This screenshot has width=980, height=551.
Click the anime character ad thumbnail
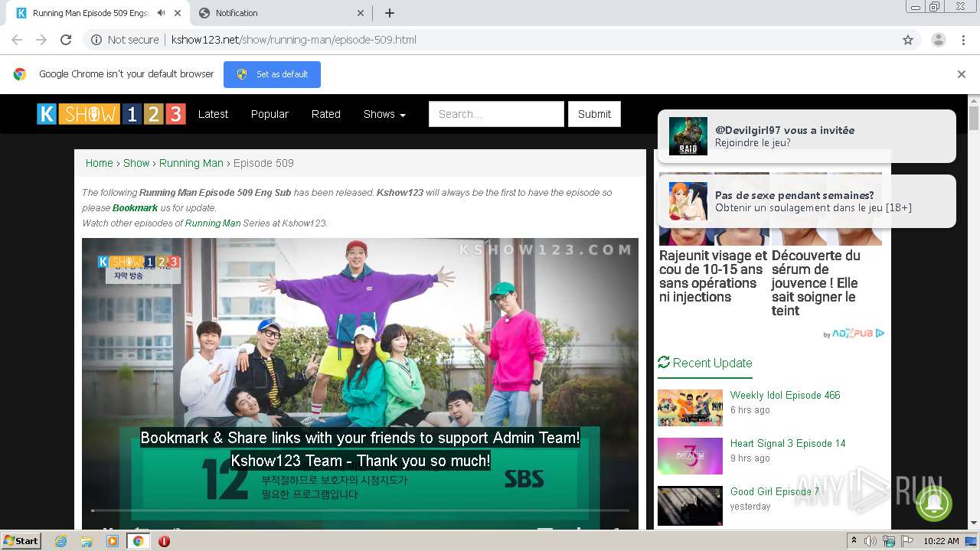[x=688, y=201]
